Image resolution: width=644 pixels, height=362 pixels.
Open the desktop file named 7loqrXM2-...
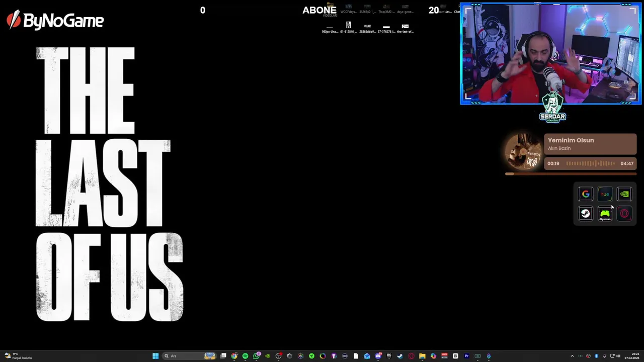tap(386, 9)
